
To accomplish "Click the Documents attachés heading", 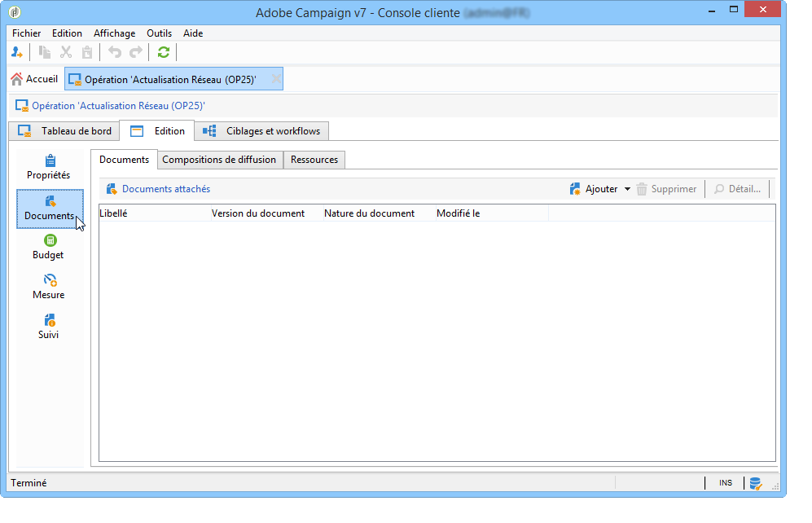I will [x=166, y=189].
